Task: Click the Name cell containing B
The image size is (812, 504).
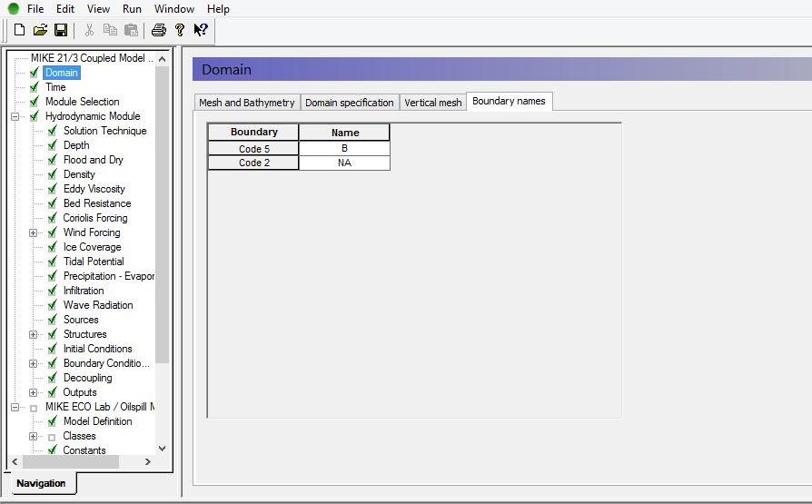Action: click(344, 149)
